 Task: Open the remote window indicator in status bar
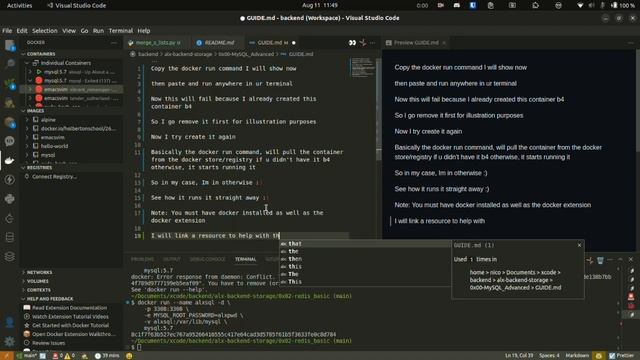tap(6, 356)
